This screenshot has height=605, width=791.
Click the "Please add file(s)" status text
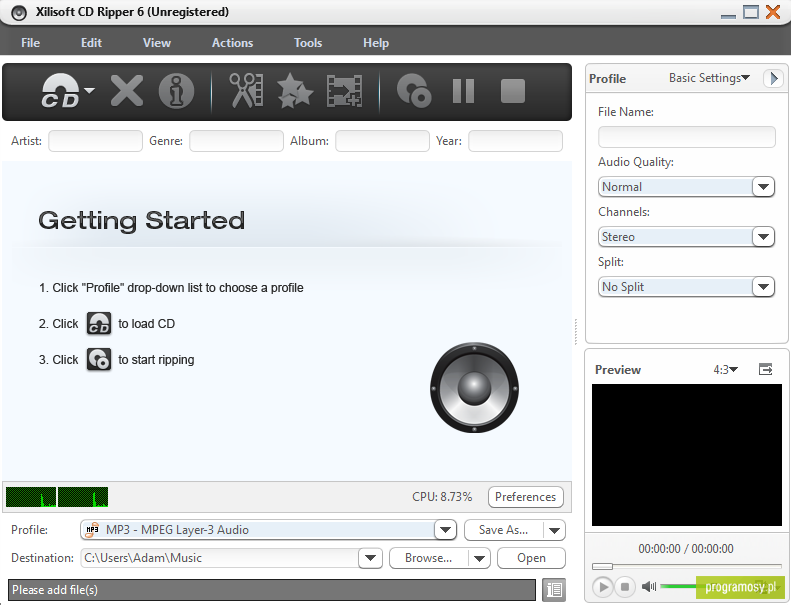point(55,590)
